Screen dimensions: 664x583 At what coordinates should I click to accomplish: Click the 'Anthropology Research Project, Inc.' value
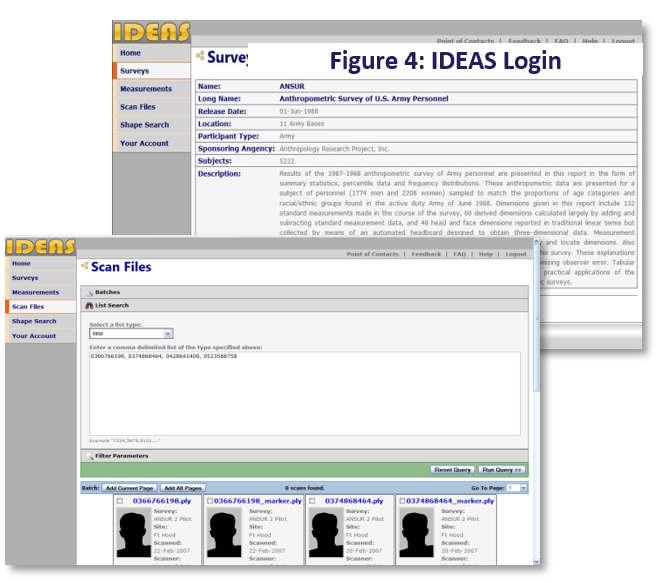(334, 149)
